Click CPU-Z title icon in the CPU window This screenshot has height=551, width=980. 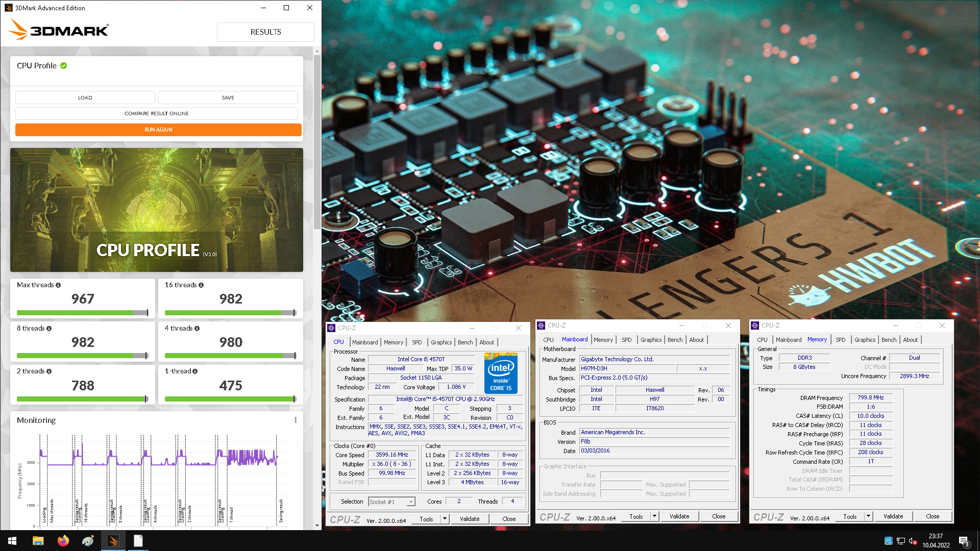point(331,328)
